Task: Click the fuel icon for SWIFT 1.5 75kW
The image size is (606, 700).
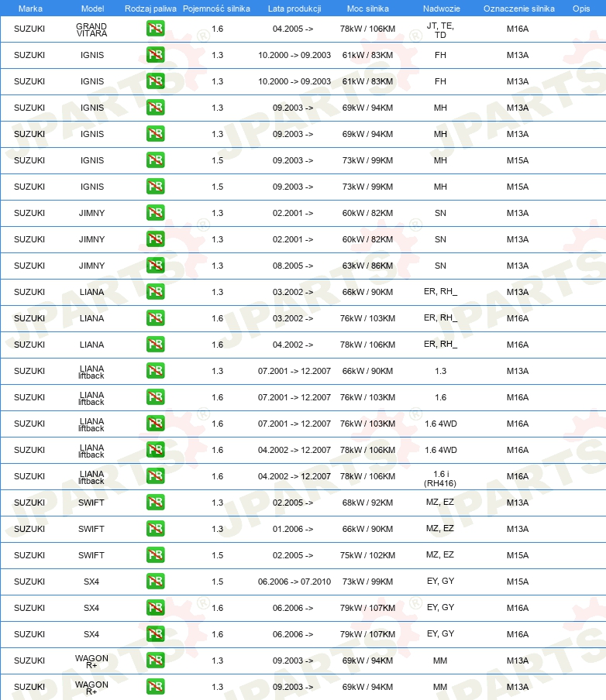Action: tap(156, 555)
